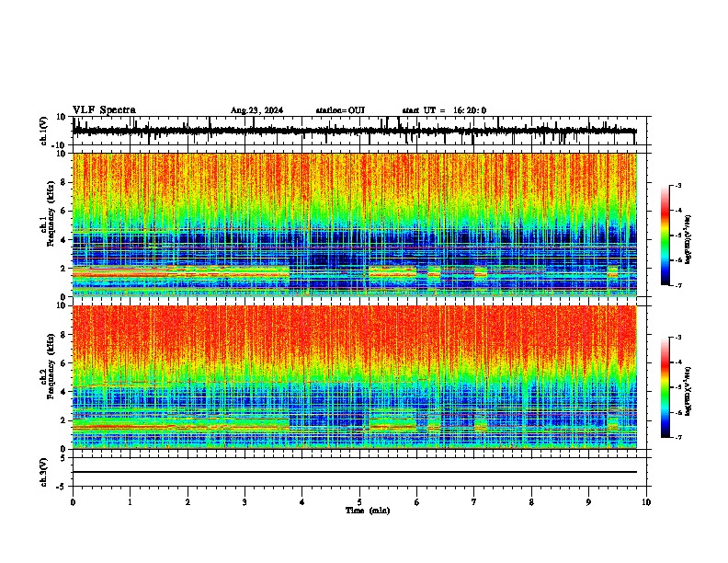
Task: Click the date text "Aug.23, 2024"
Action: [256, 110]
